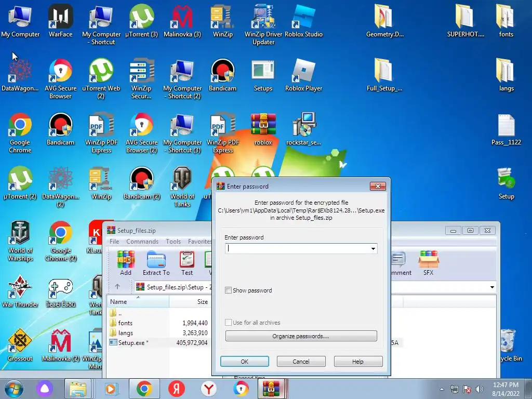Select the SUPERHOT folder on desktop
The image size is (532, 399).
[465, 21]
